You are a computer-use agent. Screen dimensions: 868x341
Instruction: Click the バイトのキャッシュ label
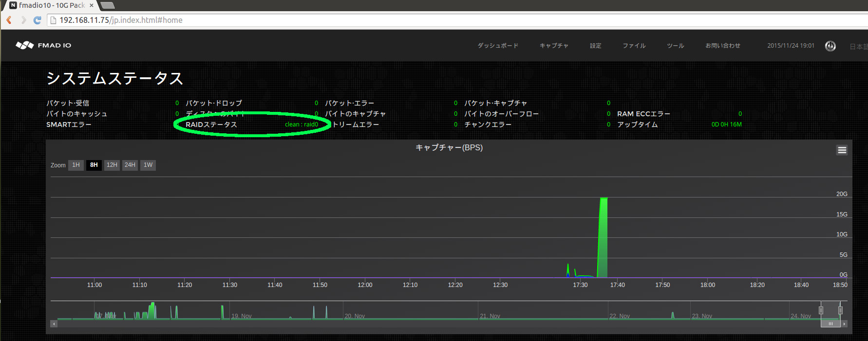[76, 114]
